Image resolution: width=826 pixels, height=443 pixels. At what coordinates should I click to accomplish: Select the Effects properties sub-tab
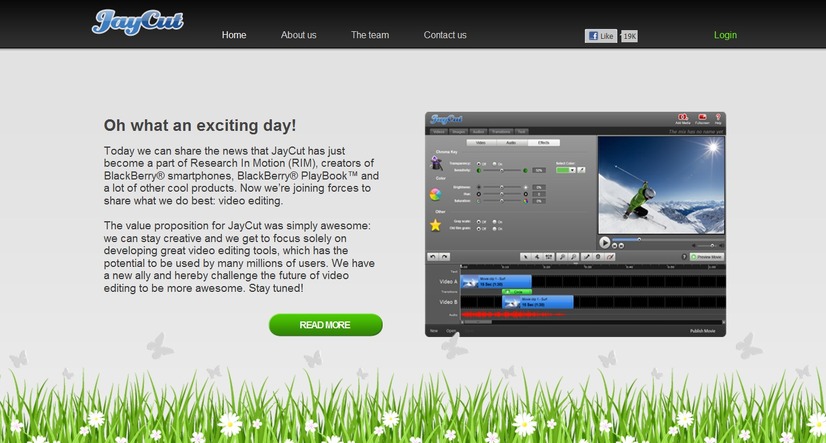pyautogui.click(x=544, y=143)
